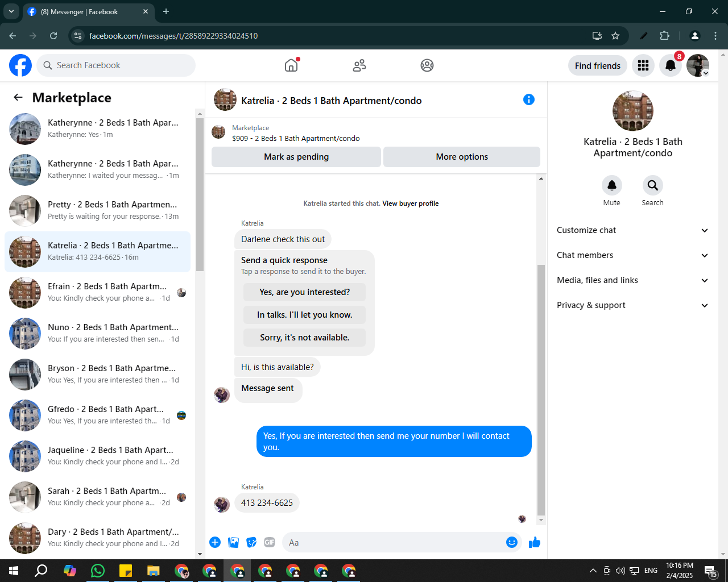Open Sticky Notes from the taskbar

point(126,571)
